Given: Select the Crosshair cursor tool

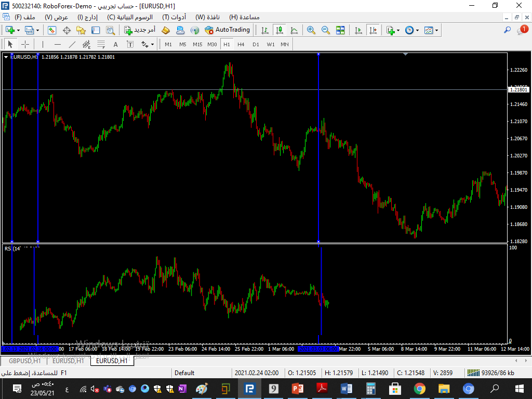Looking at the screenshot, I should click(x=25, y=45).
